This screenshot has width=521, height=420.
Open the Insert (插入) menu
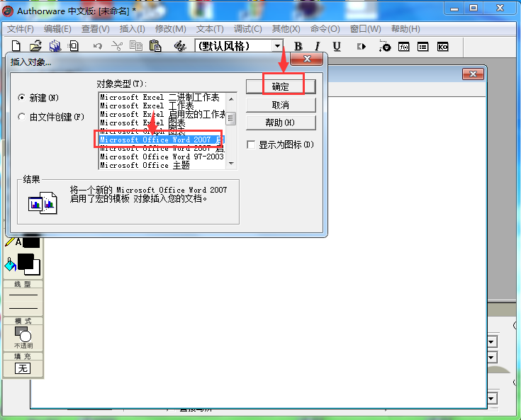tap(133, 29)
